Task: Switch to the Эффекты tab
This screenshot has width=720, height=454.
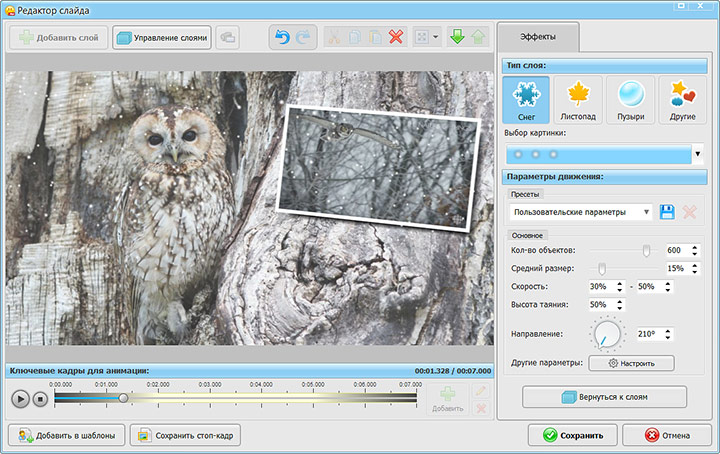Action: click(x=539, y=37)
